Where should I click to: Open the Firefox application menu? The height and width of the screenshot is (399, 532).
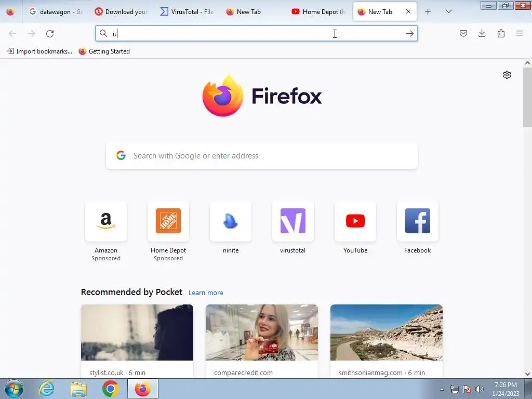[520, 33]
